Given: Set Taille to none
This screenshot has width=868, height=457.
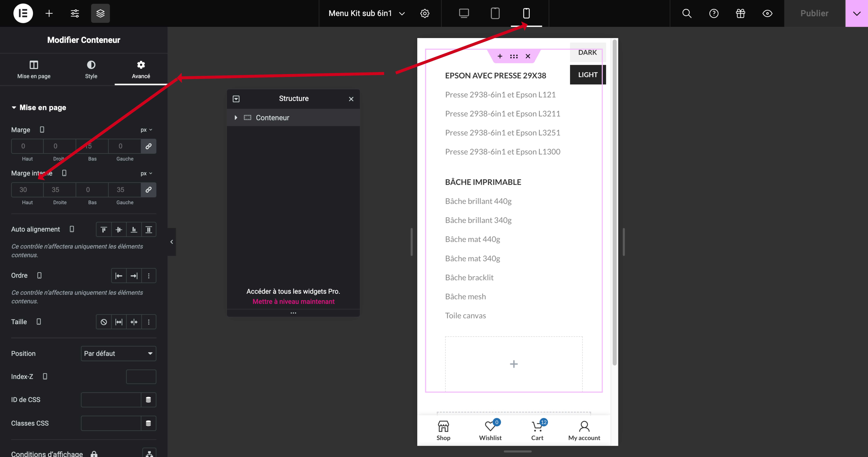Looking at the screenshot, I should [104, 322].
